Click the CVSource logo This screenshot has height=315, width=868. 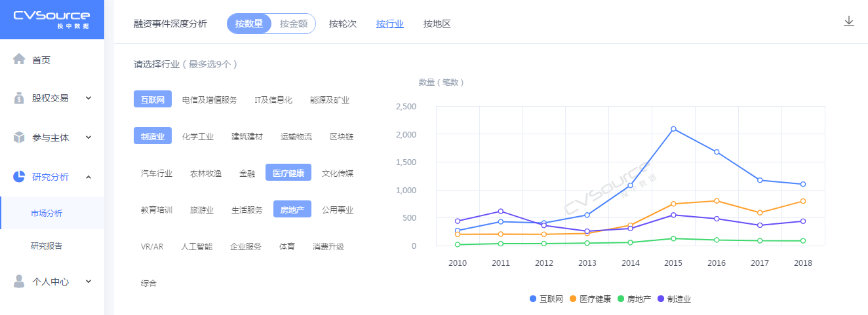pyautogui.click(x=52, y=18)
